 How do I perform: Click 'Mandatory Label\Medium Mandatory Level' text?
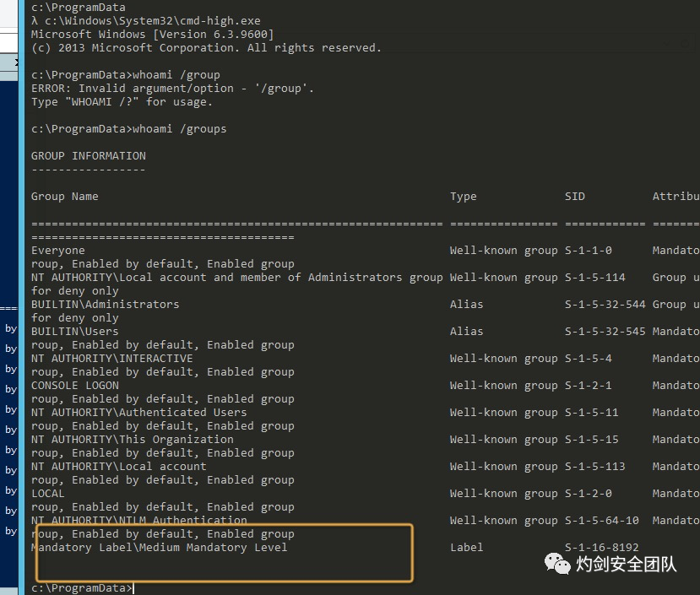pos(159,547)
